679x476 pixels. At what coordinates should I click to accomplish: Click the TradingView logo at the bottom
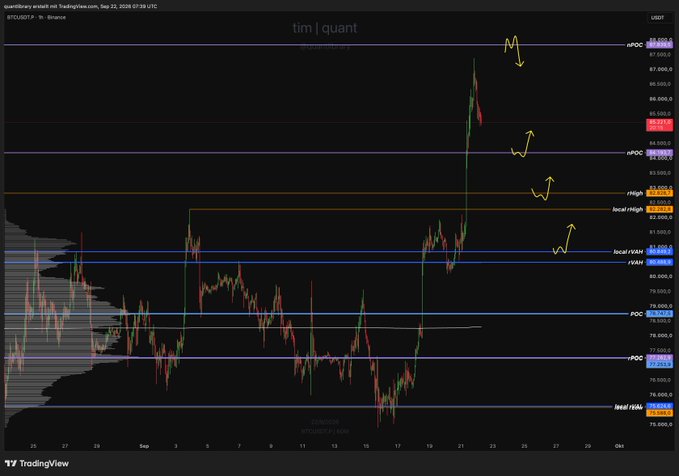tap(37, 463)
